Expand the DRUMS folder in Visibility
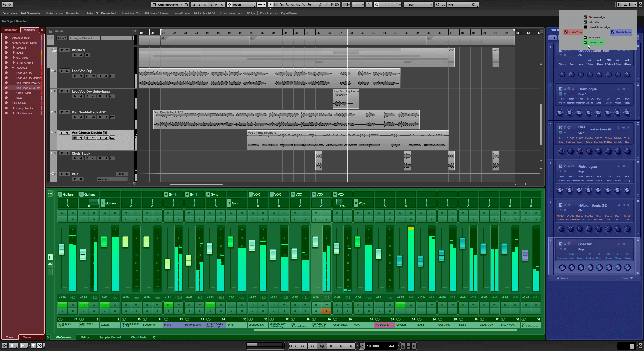 coord(13,48)
